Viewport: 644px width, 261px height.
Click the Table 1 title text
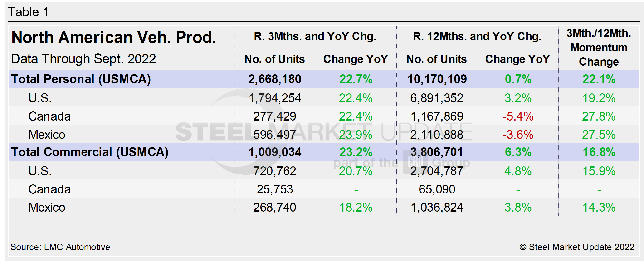click(x=28, y=12)
